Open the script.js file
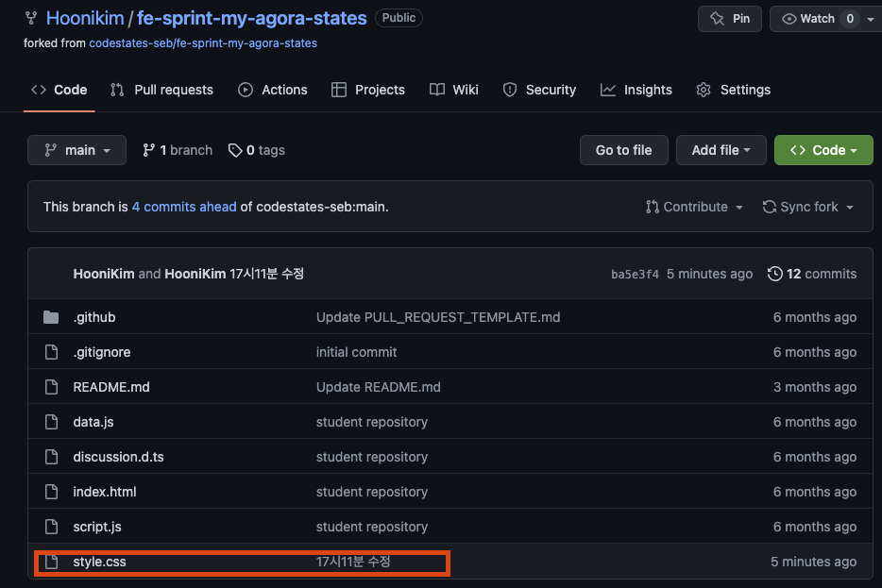 [97, 526]
